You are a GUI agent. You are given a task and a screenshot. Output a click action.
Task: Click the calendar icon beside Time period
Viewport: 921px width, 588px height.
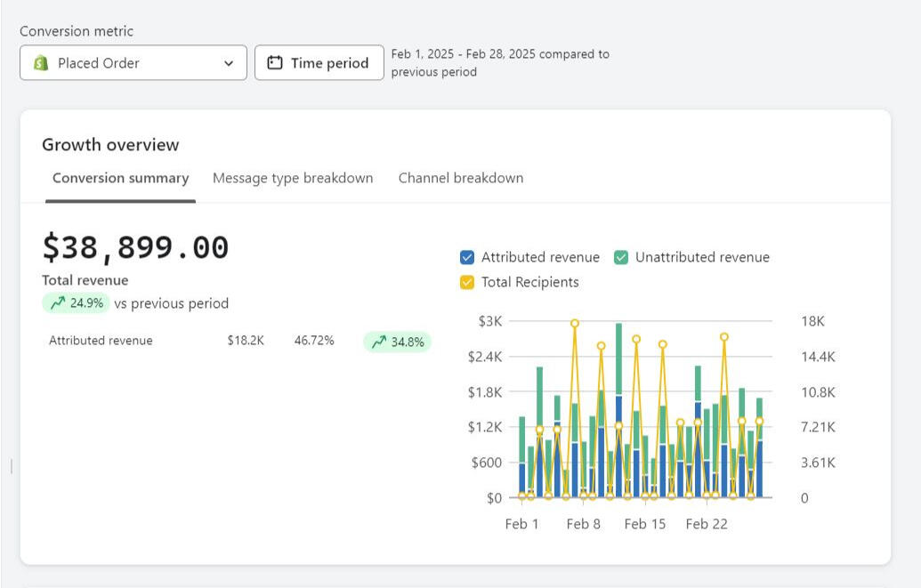coord(275,63)
